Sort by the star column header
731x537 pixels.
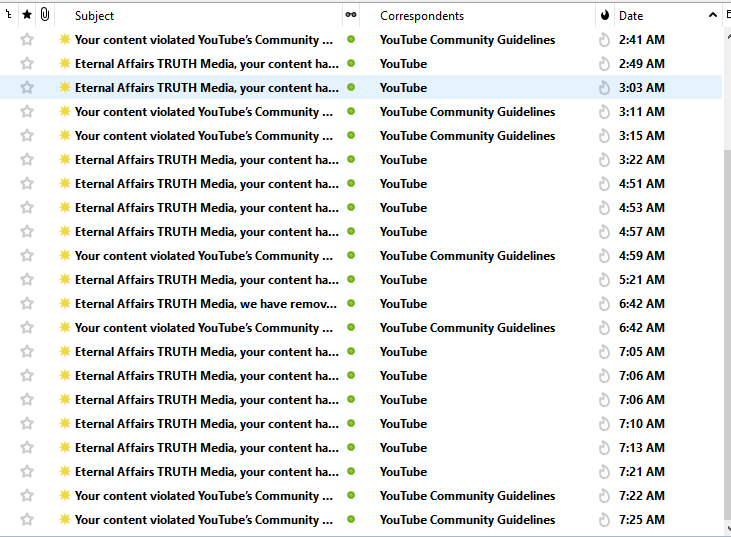pyautogui.click(x=27, y=15)
